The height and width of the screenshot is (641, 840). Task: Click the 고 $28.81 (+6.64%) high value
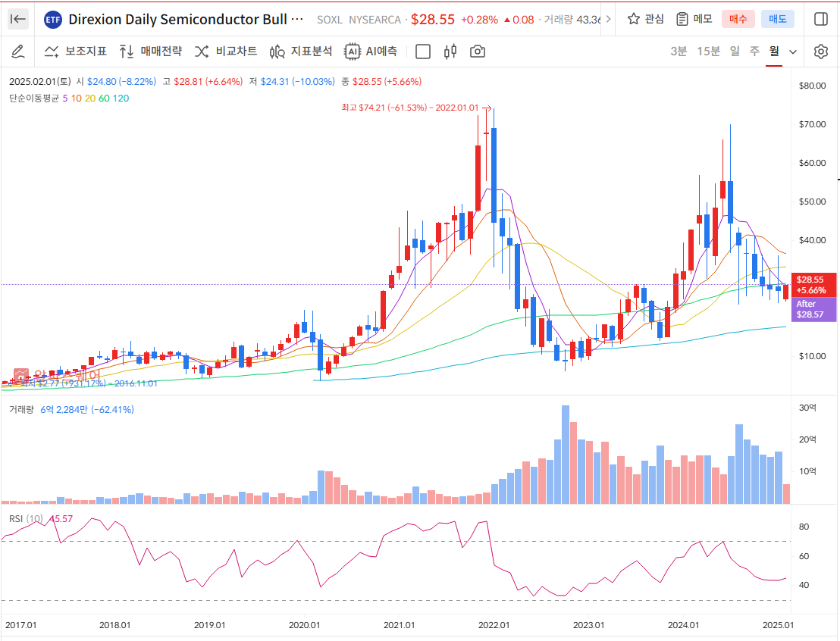(x=202, y=82)
